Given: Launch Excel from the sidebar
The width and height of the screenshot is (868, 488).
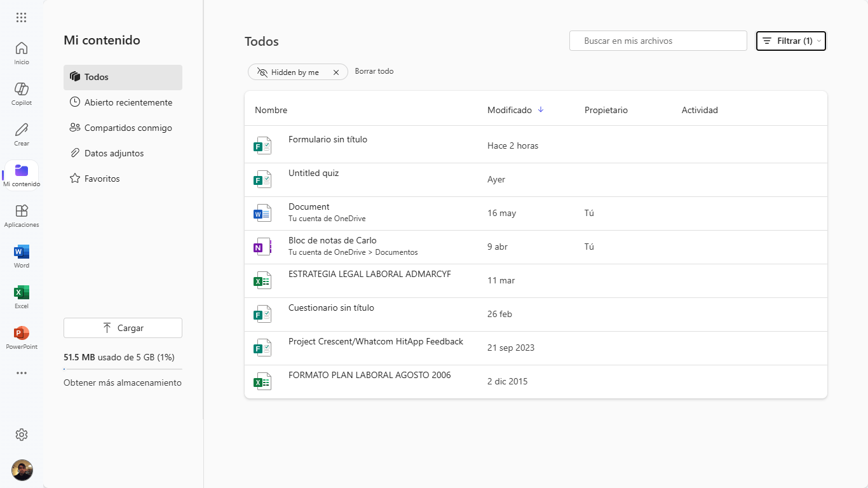Looking at the screenshot, I should pos(22,292).
